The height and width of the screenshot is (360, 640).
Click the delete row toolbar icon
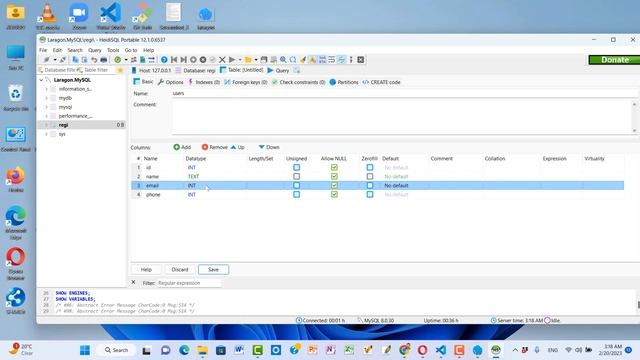(202, 60)
